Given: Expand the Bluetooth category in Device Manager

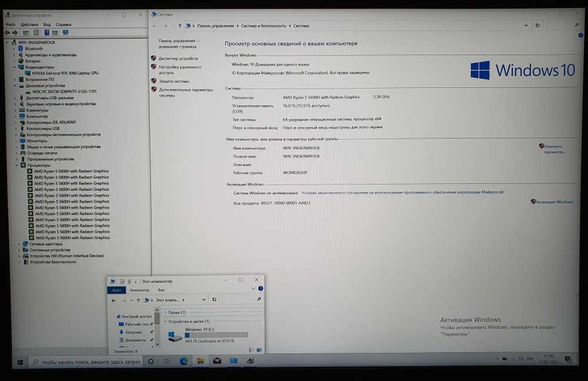Looking at the screenshot, I should coord(14,48).
